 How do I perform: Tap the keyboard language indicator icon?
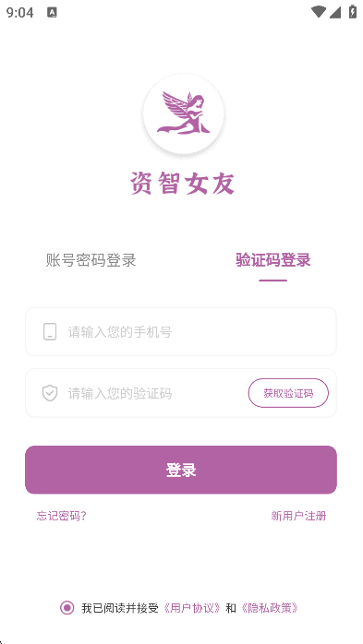click(x=53, y=13)
